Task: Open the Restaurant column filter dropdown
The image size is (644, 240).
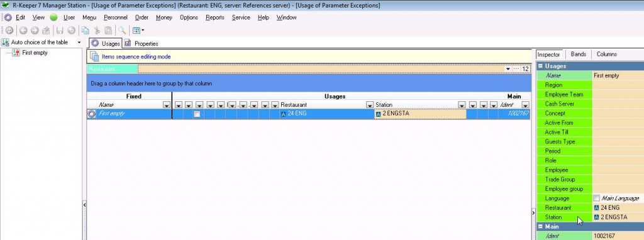Action: click(x=370, y=105)
